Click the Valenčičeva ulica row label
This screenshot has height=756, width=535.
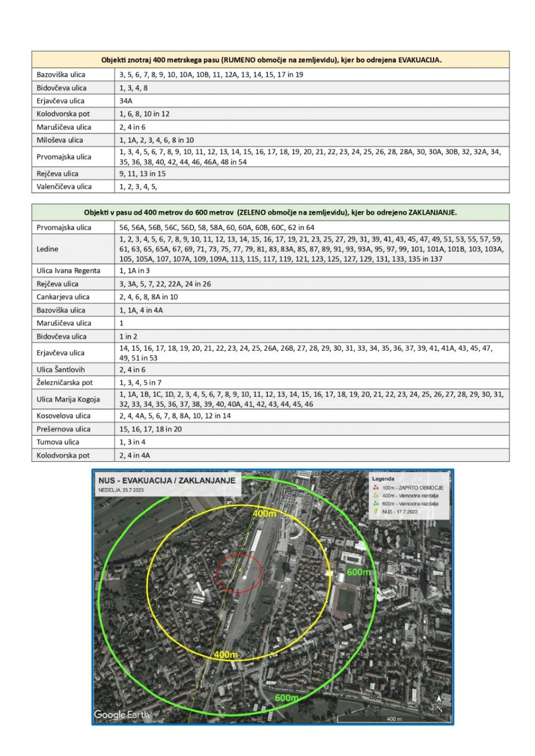[x=64, y=187]
